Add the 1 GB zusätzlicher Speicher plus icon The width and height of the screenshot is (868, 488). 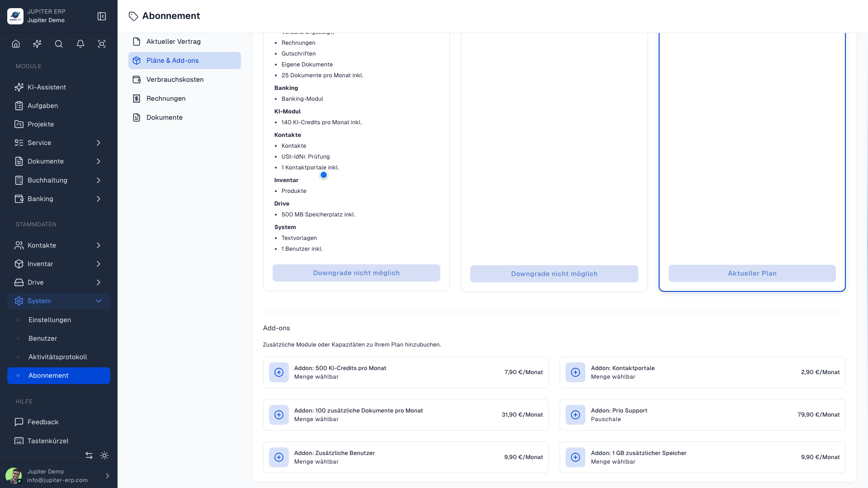pos(576,457)
